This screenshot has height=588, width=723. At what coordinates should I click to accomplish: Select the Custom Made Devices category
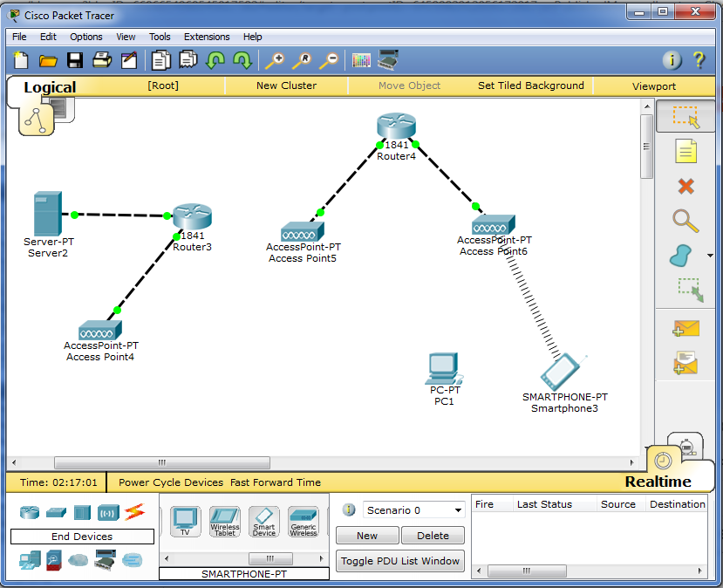pos(106,560)
